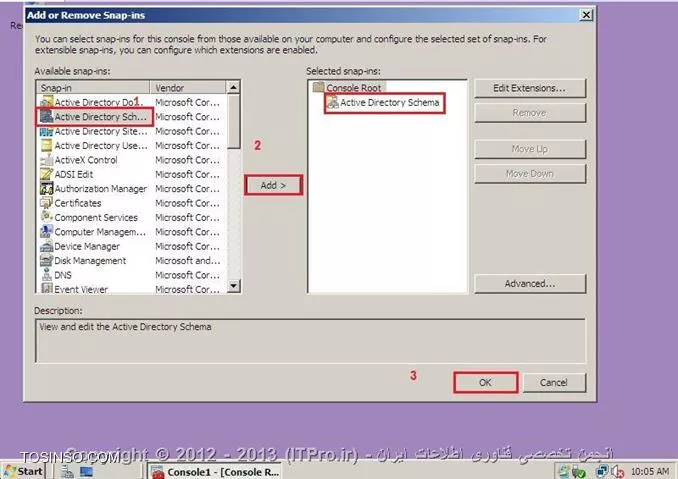The width and height of the screenshot is (678, 479).
Task: Select Console Root in selected snap-ins
Action: click(x=354, y=88)
